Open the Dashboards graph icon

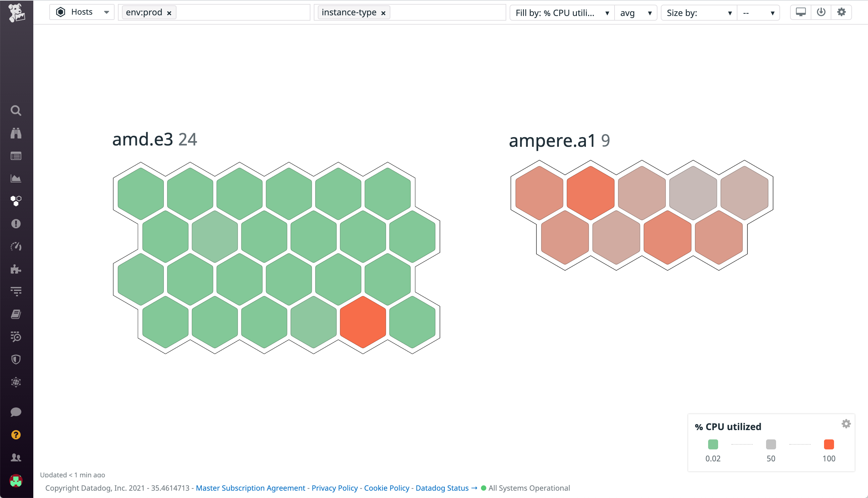pos(16,178)
